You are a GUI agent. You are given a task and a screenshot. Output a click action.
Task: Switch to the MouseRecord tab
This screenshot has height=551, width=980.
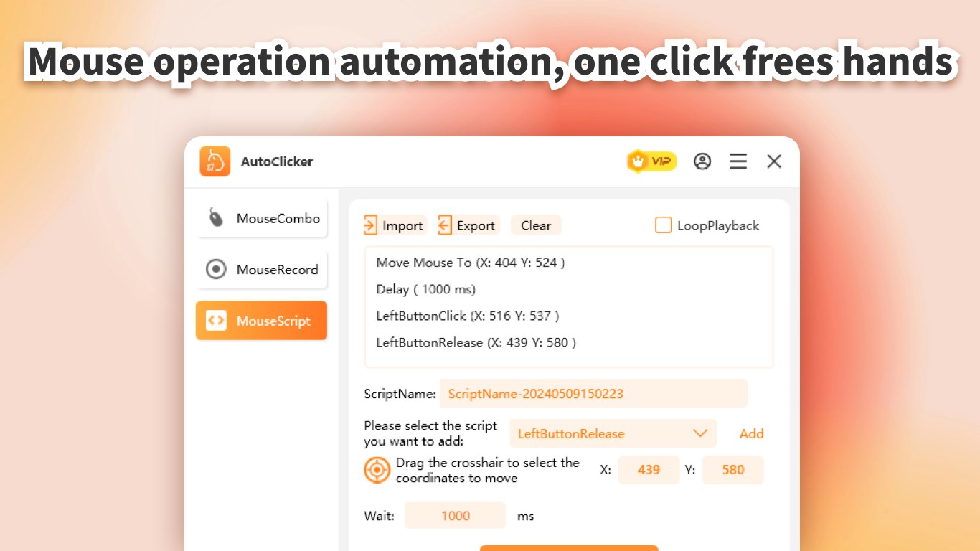tap(262, 270)
